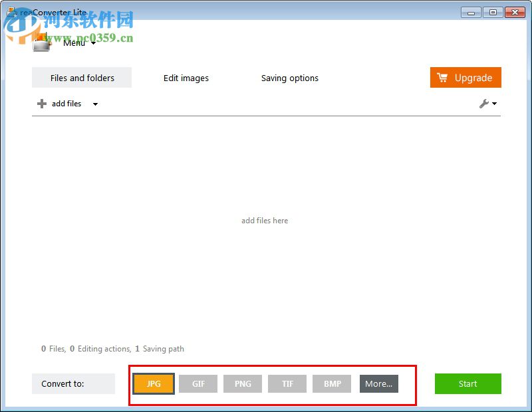The height and width of the screenshot is (412, 532).
Task: Click the 'add files here' placeholder text
Action: 265,221
